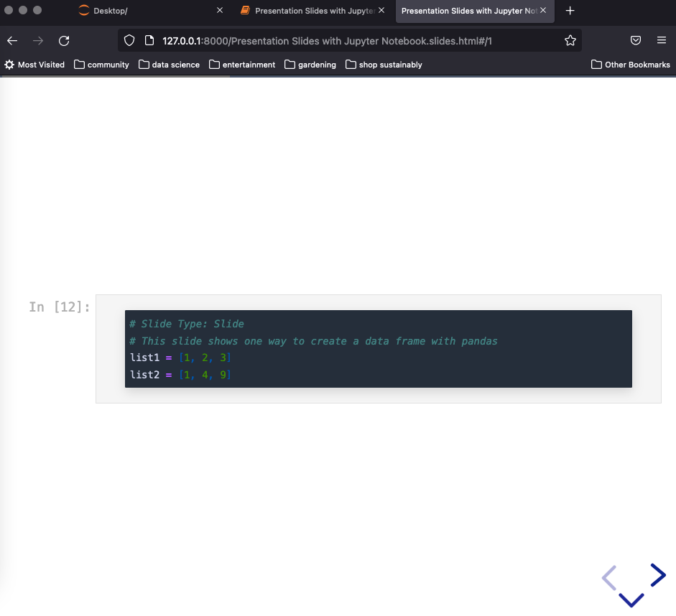Viewport: 676px width, 616px height.
Task: Click the browser forward button
Action: point(38,40)
